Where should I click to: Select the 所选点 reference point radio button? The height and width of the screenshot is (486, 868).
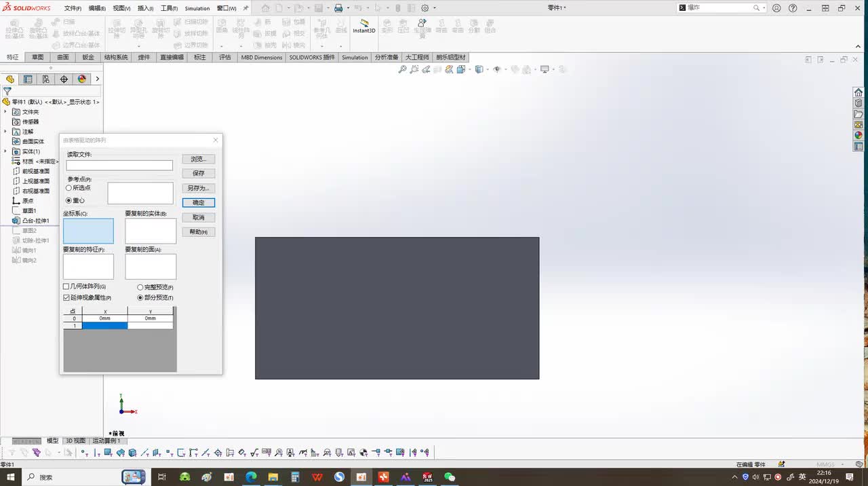click(x=69, y=188)
